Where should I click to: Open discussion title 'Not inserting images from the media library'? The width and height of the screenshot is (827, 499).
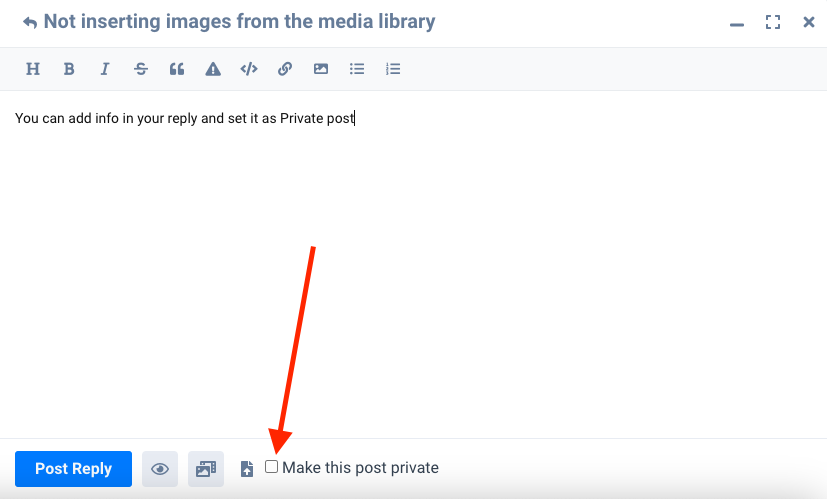(239, 22)
